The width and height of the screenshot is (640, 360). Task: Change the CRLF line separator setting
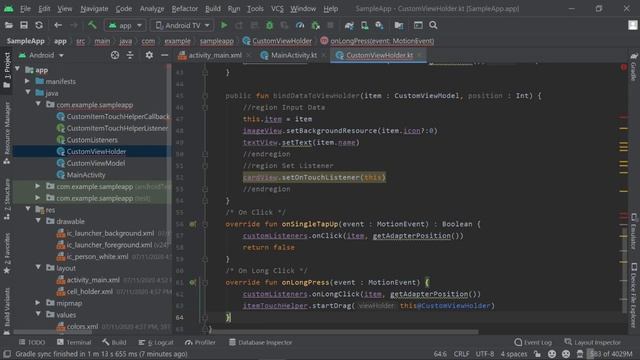pos(461,354)
